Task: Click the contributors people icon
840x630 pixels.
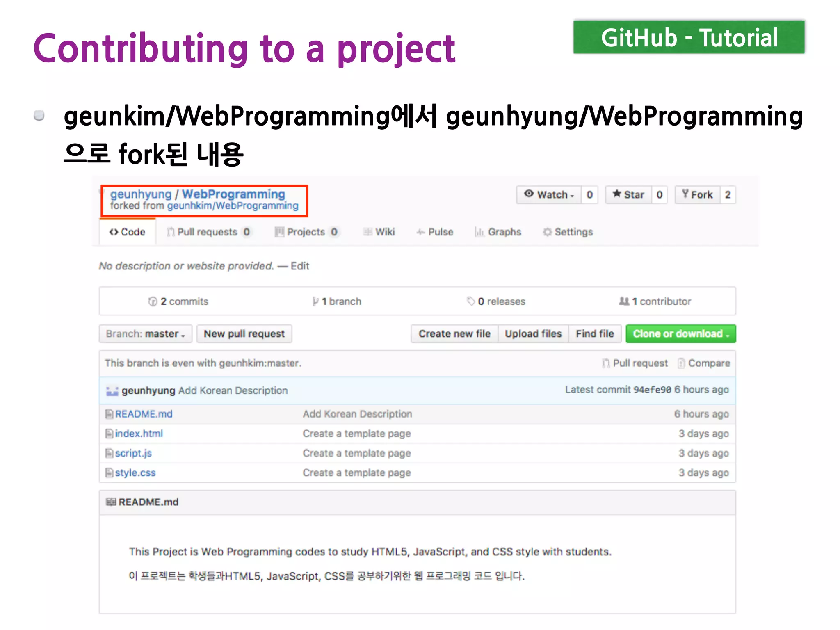Action: pyautogui.click(x=624, y=301)
